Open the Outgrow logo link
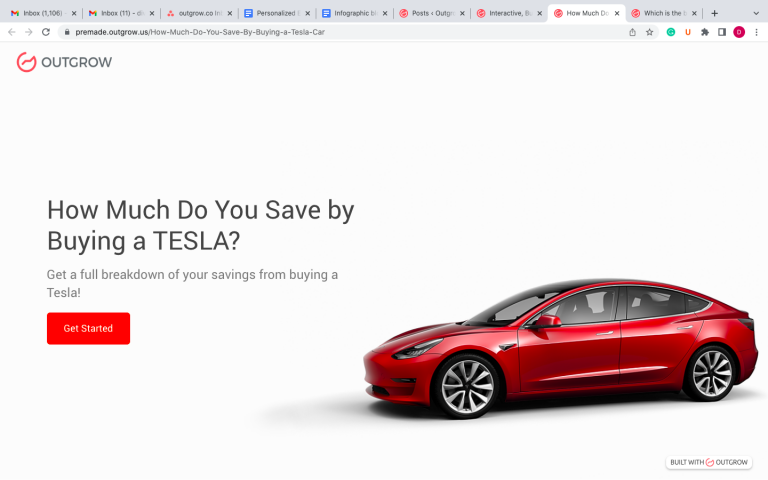 point(64,62)
